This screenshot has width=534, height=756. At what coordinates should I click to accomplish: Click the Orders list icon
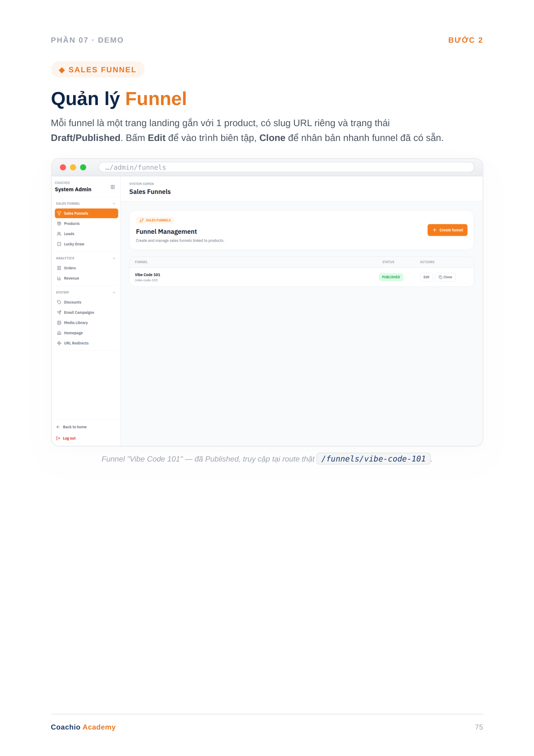59,268
